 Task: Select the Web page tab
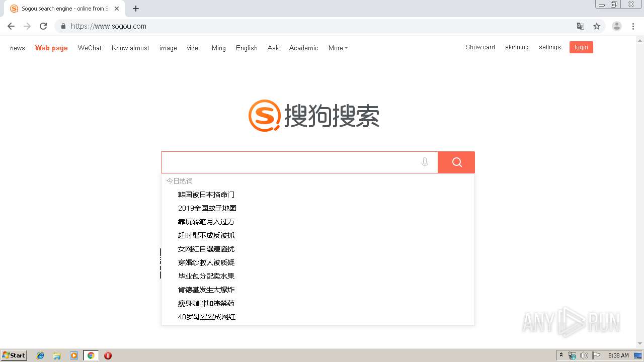coord(51,48)
